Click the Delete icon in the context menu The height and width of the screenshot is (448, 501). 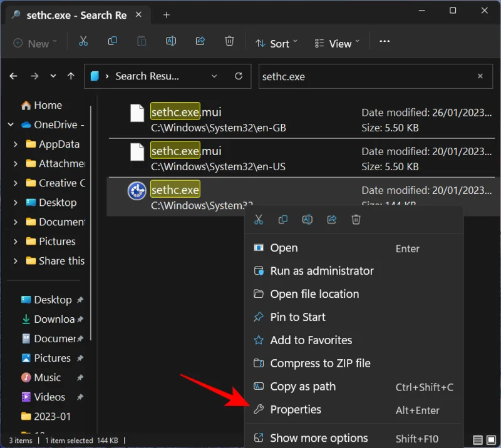coord(356,220)
